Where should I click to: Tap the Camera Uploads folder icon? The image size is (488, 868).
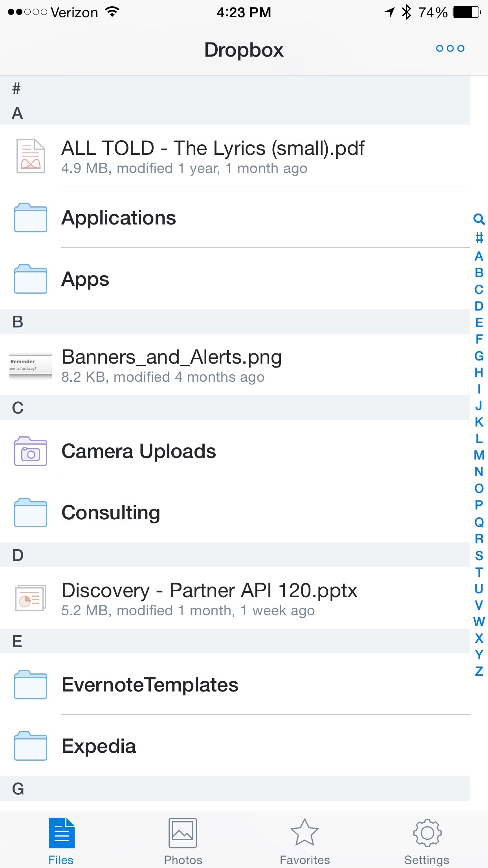click(x=31, y=451)
